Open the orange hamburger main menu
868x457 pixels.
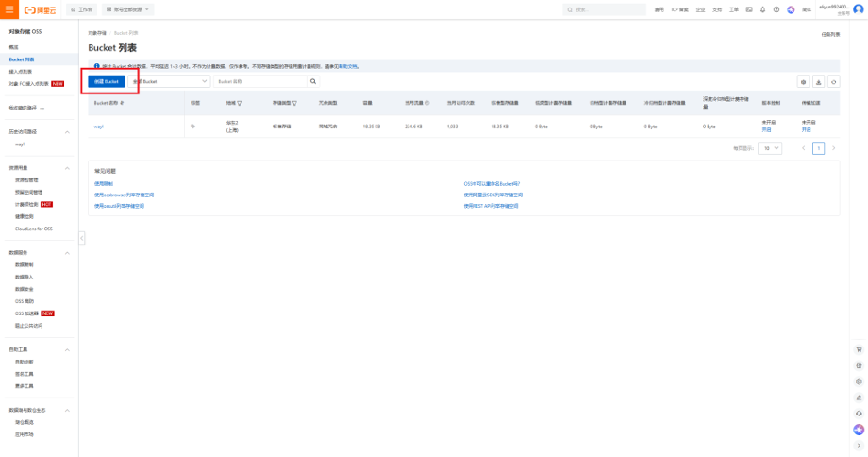click(x=8, y=9)
